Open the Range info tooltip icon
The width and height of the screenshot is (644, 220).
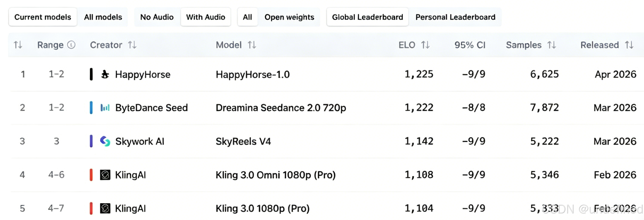[x=71, y=45]
